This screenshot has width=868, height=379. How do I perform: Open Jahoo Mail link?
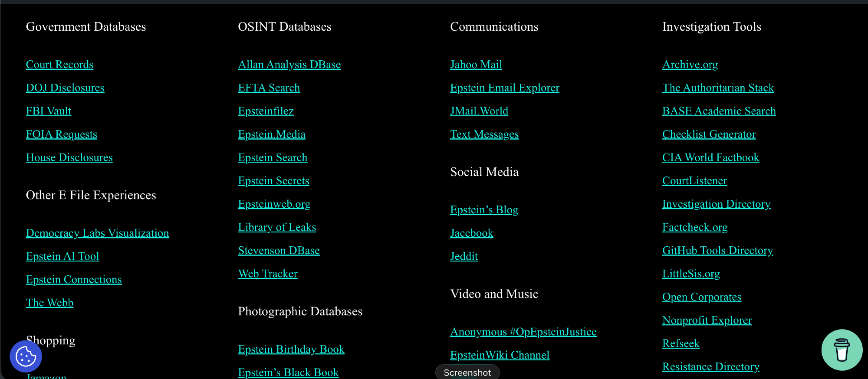coord(476,65)
